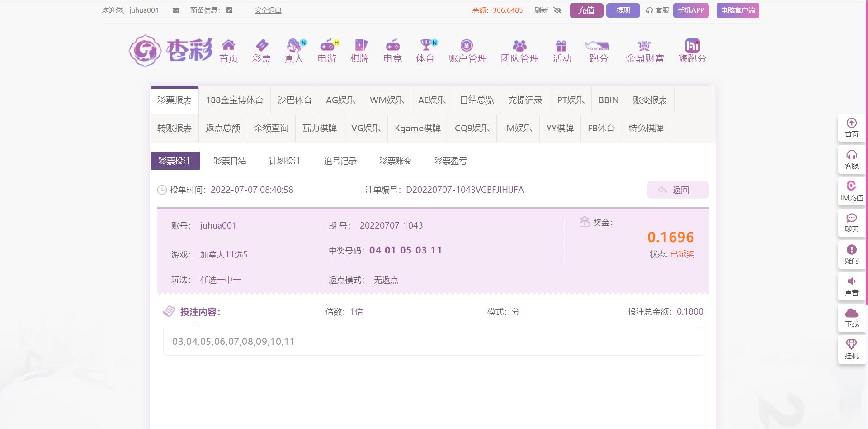Click the 充值 deposit button

(586, 10)
